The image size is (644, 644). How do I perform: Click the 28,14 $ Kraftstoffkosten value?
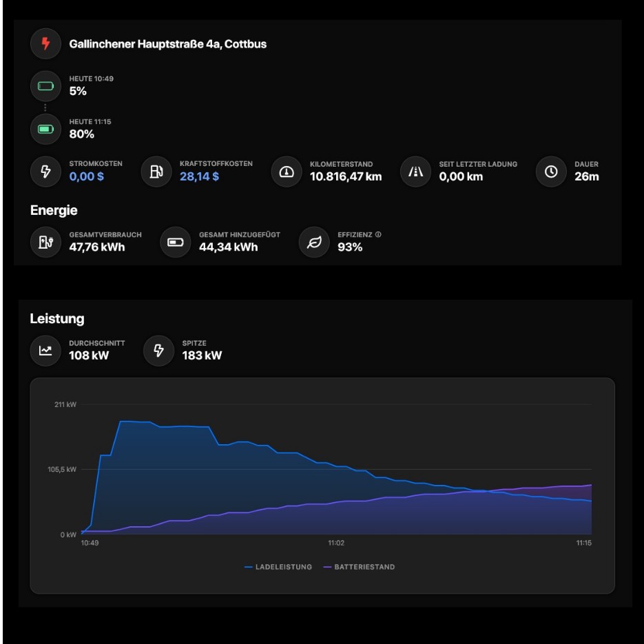click(199, 176)
